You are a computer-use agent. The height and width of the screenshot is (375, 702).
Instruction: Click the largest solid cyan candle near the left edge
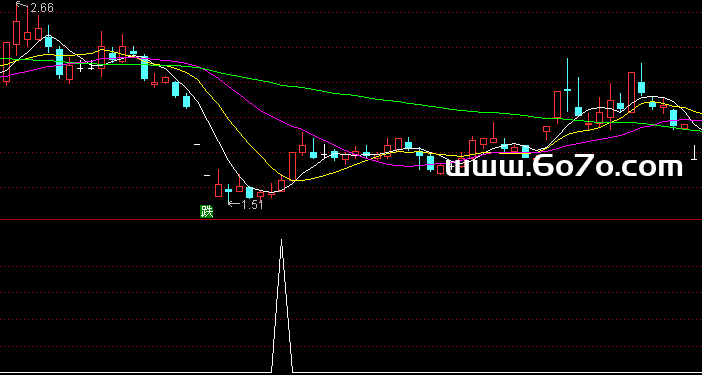pos(60,62)
